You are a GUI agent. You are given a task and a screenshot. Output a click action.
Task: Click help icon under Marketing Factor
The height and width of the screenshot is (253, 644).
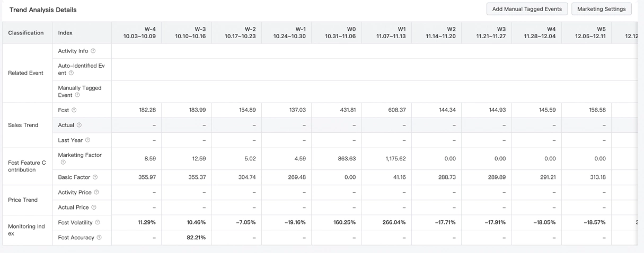[63, 162]
